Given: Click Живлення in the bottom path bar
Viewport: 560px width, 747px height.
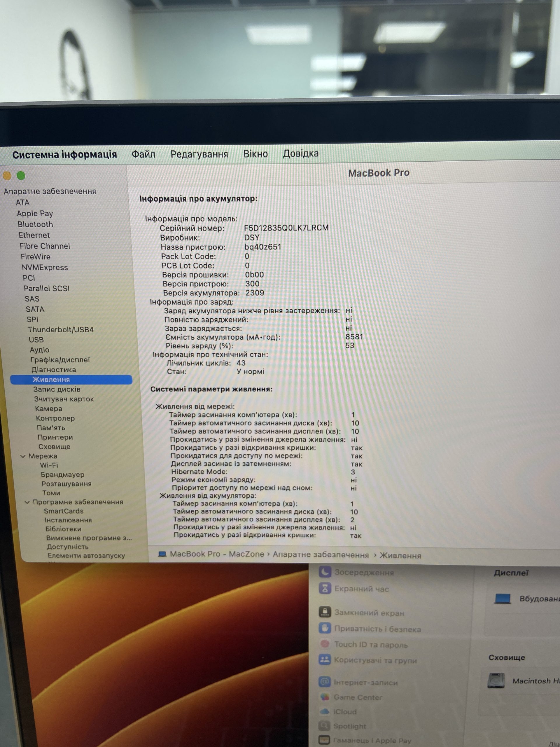Looking at the screenshot, I should tap(400, 556).
